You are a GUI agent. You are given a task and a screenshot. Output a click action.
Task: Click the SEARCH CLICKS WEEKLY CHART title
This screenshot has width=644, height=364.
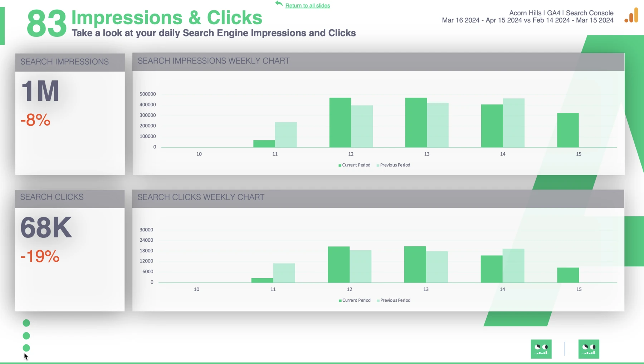click(201, 197)
